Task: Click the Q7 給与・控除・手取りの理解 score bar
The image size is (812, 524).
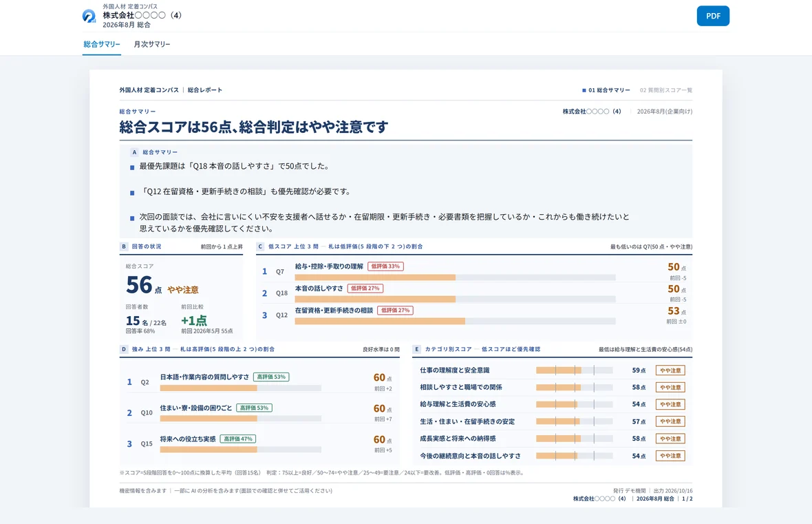Action: point(455,277)
